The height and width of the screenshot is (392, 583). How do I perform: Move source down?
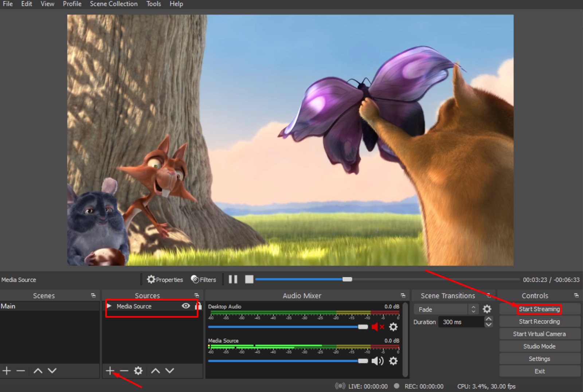pos(170,371)
